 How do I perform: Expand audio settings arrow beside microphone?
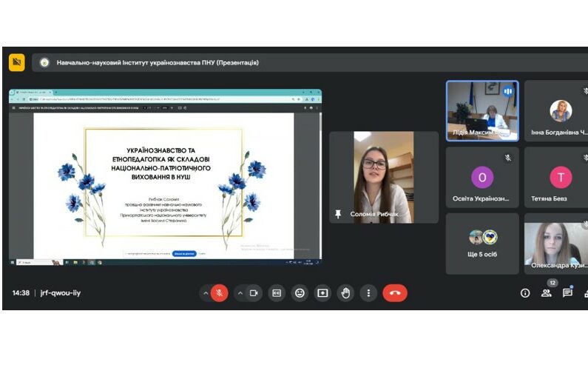coord(206,292)
